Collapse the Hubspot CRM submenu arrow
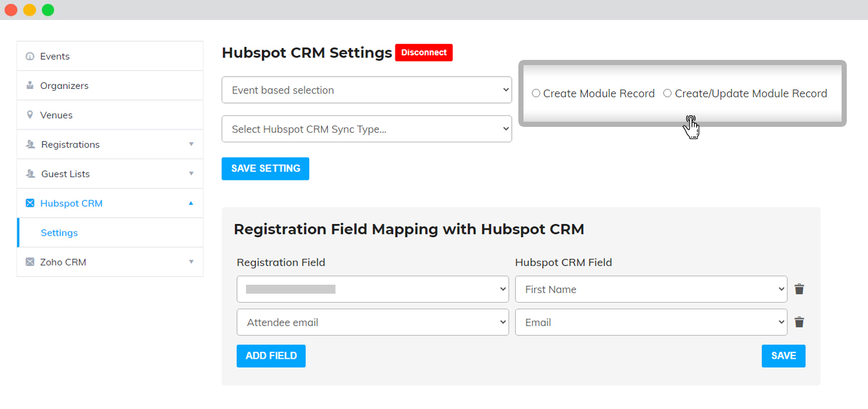The width and height of the screenshot is (868, 409). pyautogui.click(x=191, y=204)
